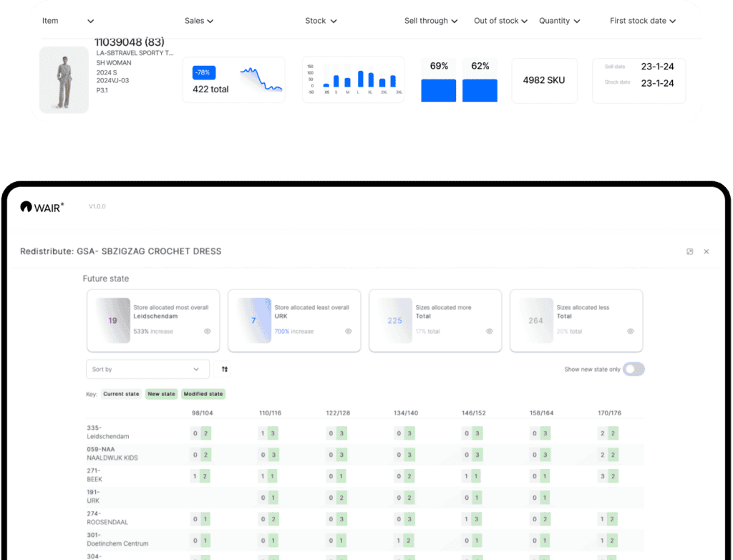Open the First stock date column dropdown
This screenshot has height=560, width=733.
click(x=643, y=21)
